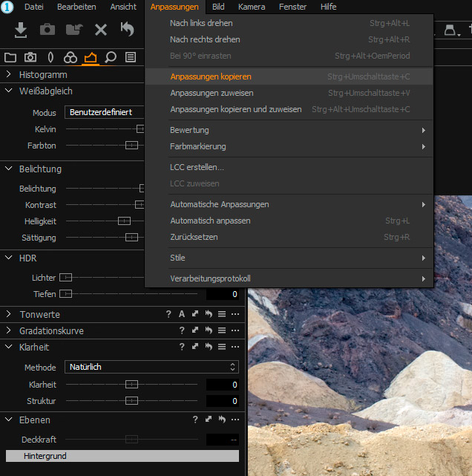The width and height of the screenshot is (472, 476).
Task: Open the Bearbeiten menu
Action: click(76, 7)
